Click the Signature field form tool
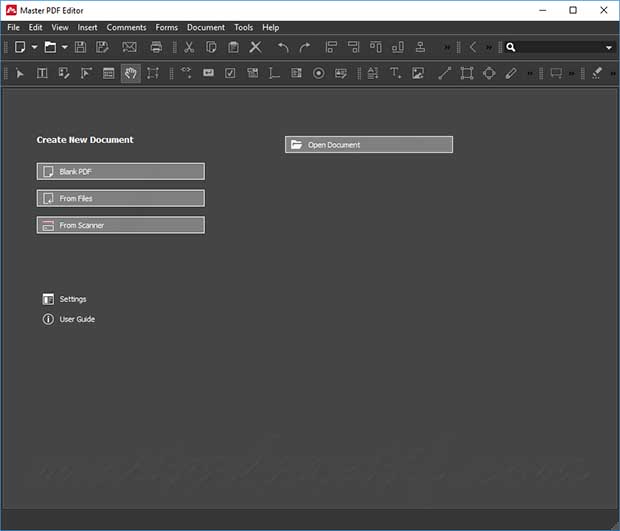 pyautogui.click(x=341, y=74)
